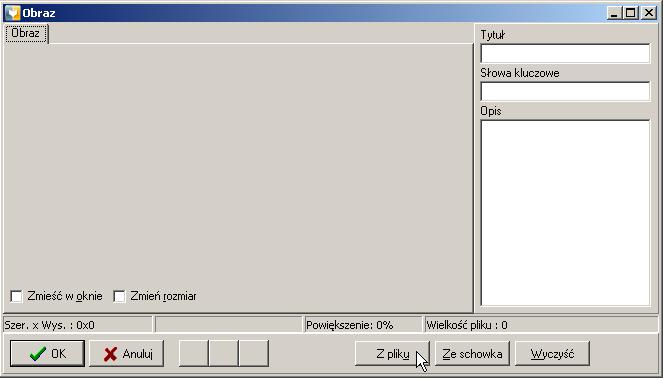Click the green checkmark icon on OK
The height and width of the screenshot is (378, 663).
click(38, 353)
